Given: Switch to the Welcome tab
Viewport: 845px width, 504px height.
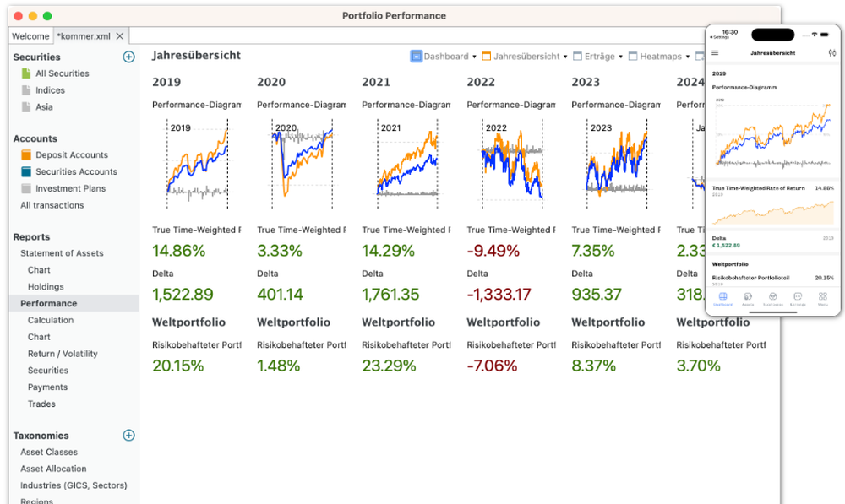Looking at the screenshot, I should [30, 36].
